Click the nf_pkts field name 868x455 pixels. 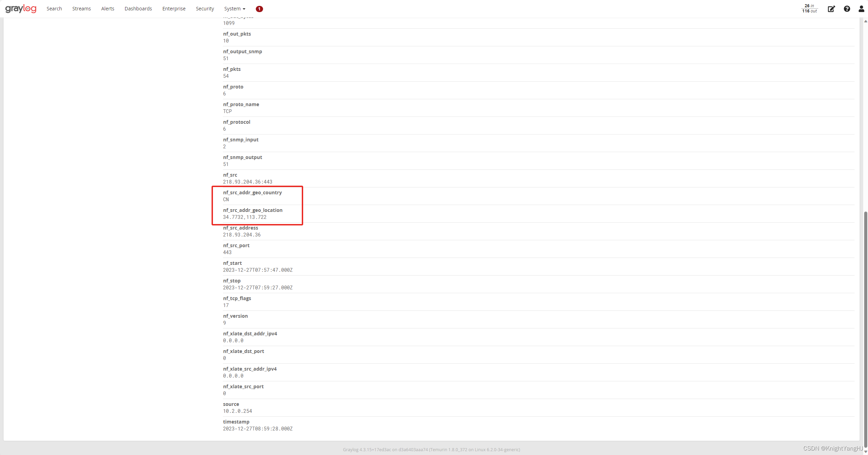coord(232,69)
